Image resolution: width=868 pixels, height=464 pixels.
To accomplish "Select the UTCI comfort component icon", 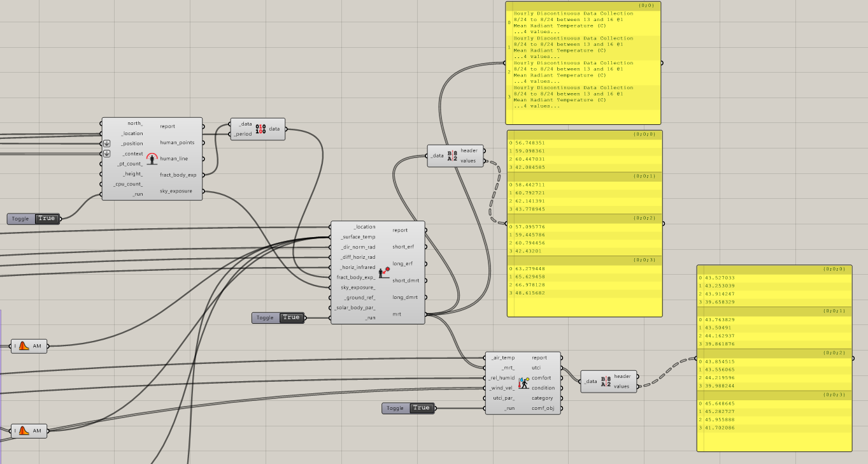I will point(523,382).
